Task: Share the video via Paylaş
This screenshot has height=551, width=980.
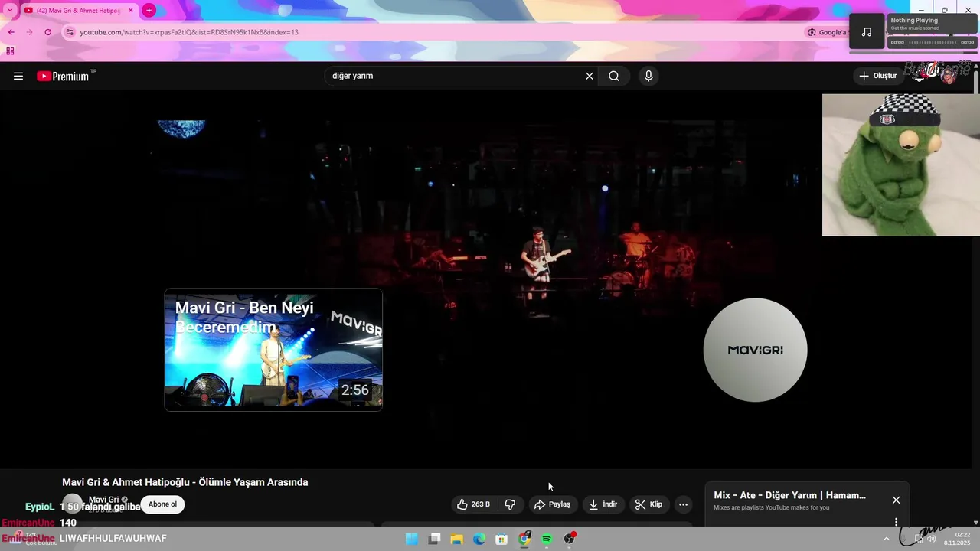Action: (x=553, y=504)
